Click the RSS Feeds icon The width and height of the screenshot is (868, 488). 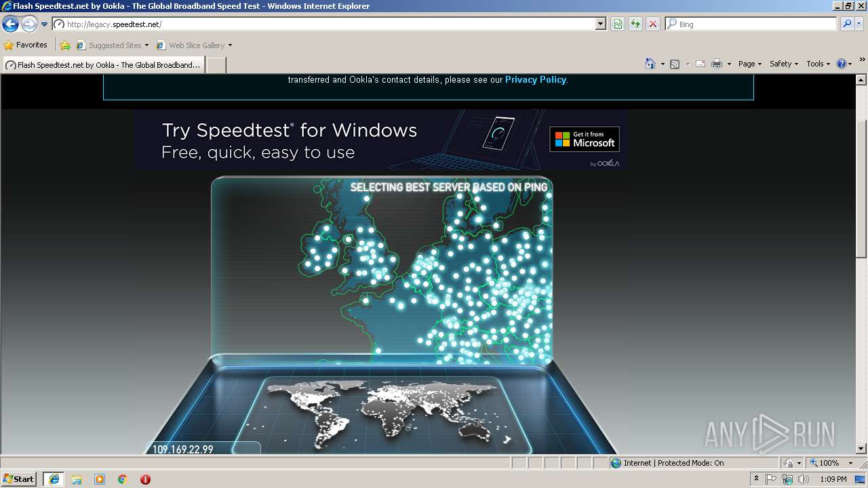[675, 64]
